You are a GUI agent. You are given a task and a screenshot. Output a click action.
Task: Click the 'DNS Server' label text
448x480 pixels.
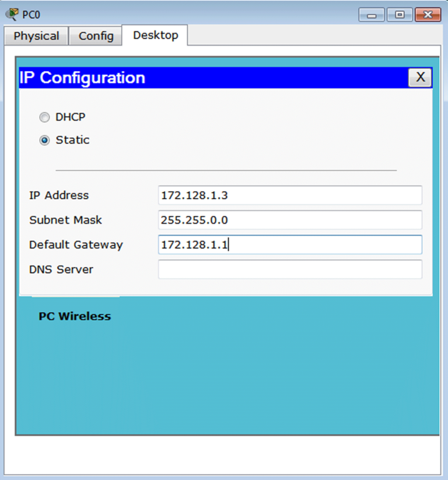pos(61,269)
